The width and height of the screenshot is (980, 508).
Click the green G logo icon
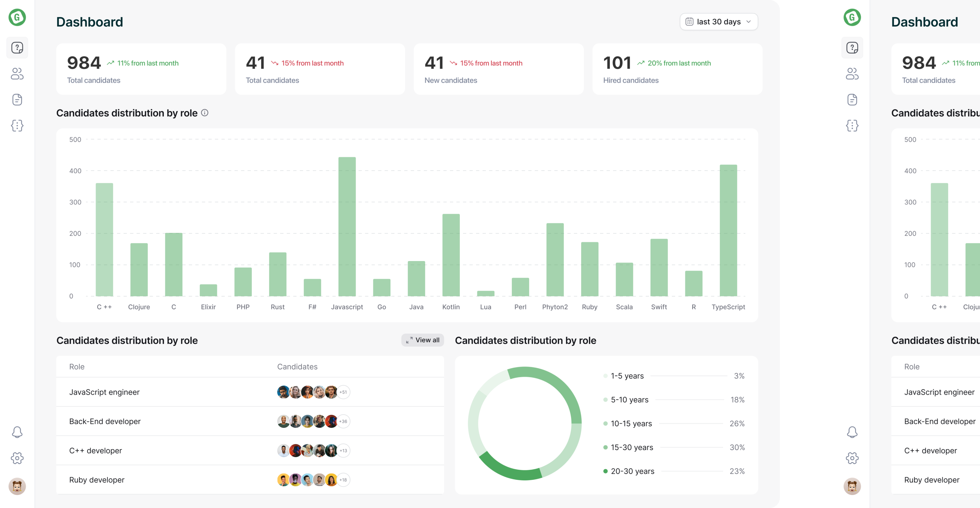coord(17,18)
